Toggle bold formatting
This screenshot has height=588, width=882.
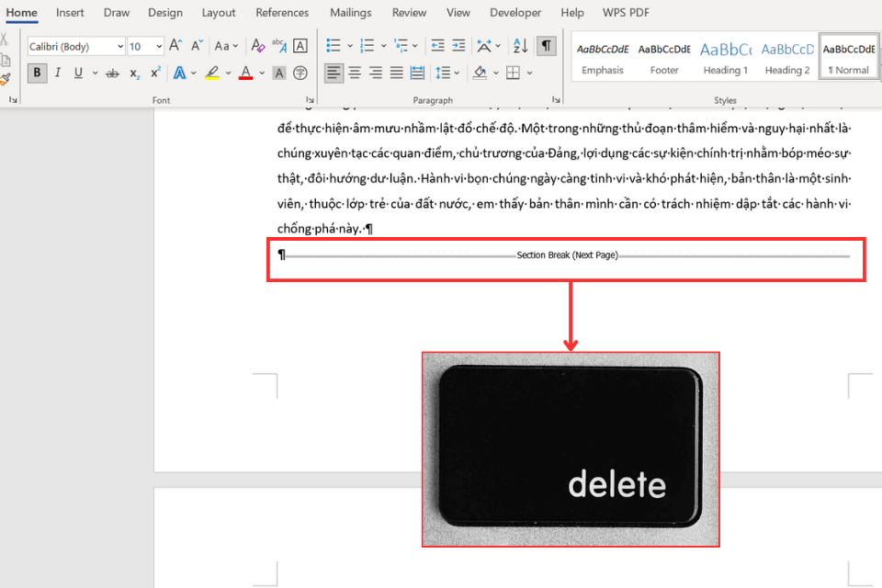point(37,73)
